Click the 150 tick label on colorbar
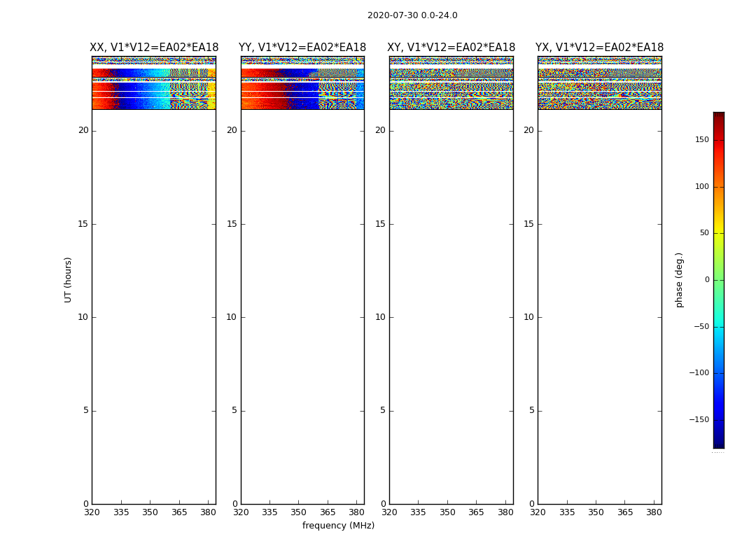Image resolution: width=735 pixels, height=560 pixels. [701, 140]
